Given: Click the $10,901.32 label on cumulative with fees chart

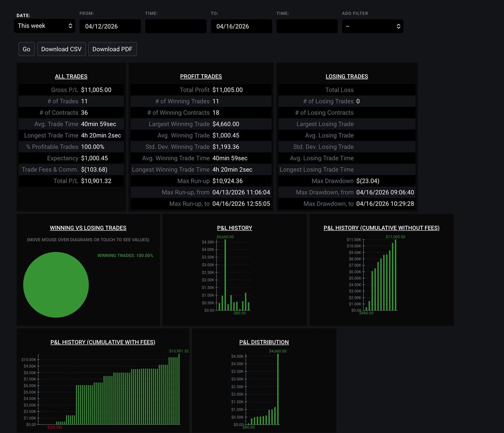Looking at the screenshot, I should [x=179, y=351].
